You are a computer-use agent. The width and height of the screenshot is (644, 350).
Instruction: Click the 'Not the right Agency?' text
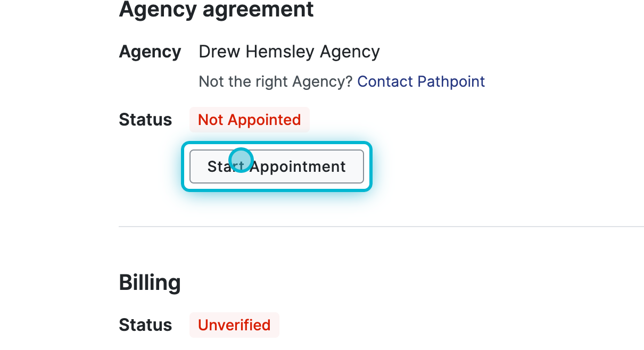275,81
